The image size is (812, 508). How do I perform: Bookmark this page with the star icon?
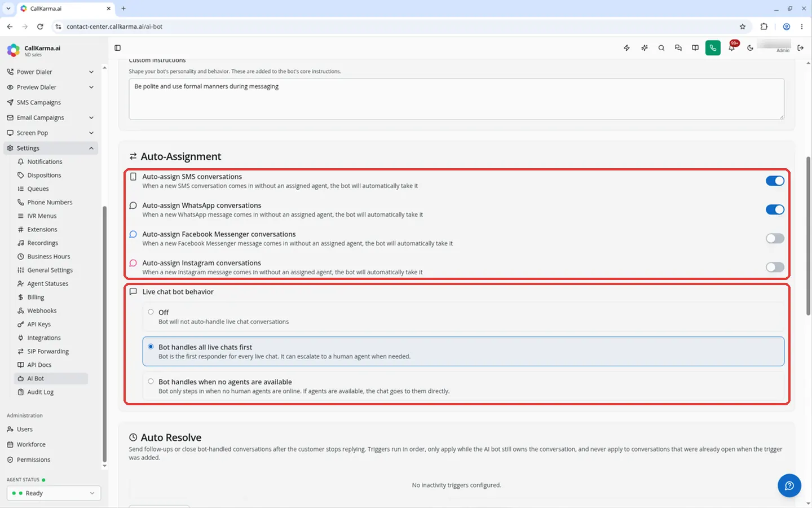click(x=743, y=27)
